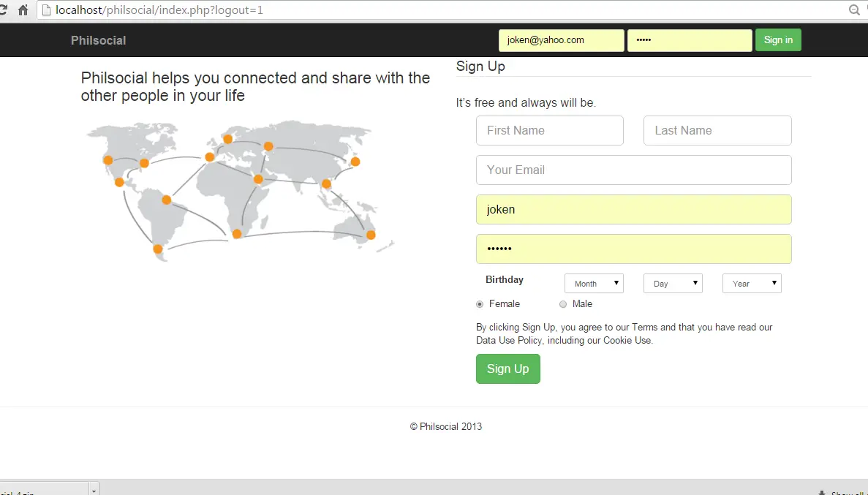Click the Your Email input field

[634, 170]
